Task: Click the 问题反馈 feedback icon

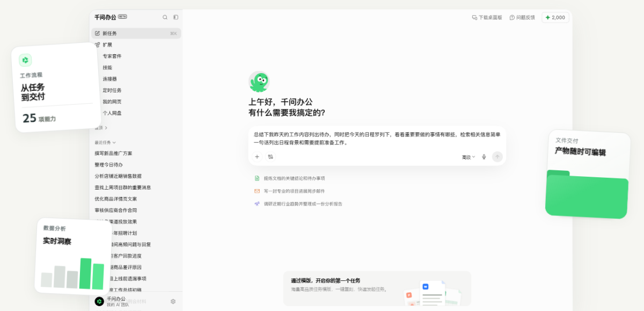Action: click(x=512, y=17)
